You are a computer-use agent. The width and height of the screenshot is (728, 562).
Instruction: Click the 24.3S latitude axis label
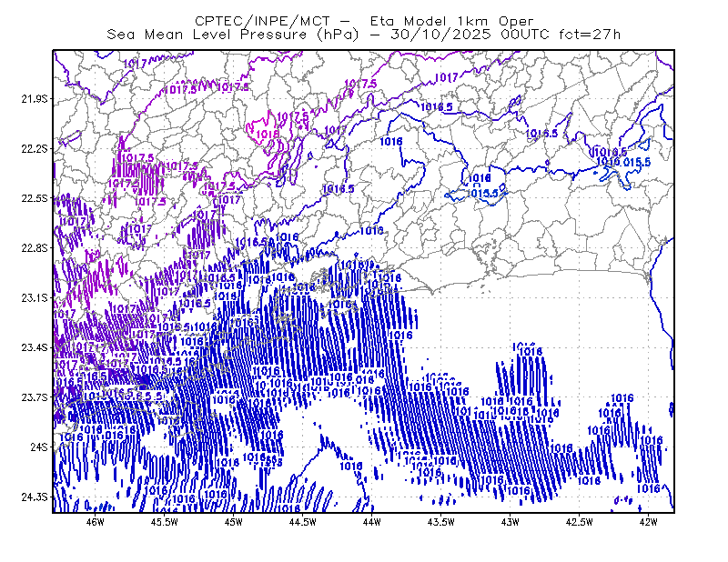[35, 497]
